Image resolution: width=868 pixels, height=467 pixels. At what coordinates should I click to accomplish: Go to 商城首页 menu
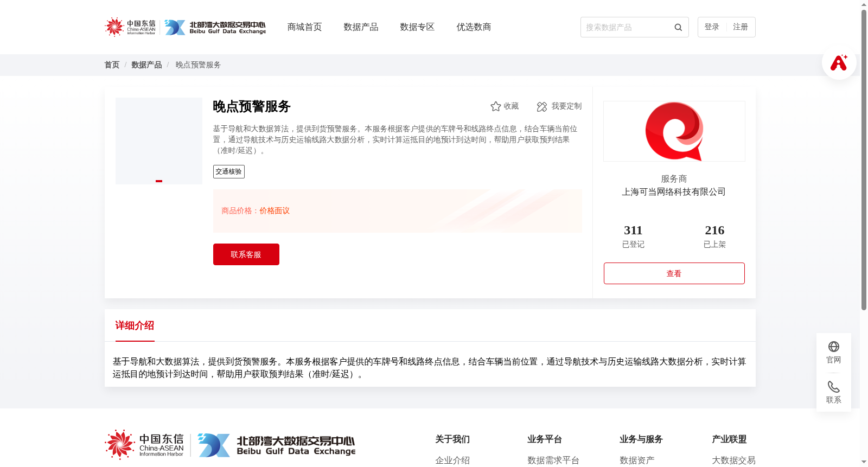[304, 27]
